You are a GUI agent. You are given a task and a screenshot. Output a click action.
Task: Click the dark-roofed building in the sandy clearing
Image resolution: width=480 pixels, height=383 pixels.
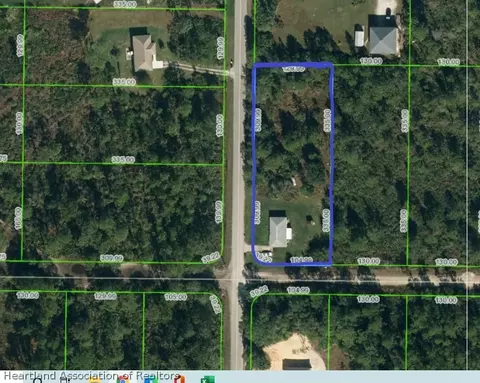click(x=297, y=364)
